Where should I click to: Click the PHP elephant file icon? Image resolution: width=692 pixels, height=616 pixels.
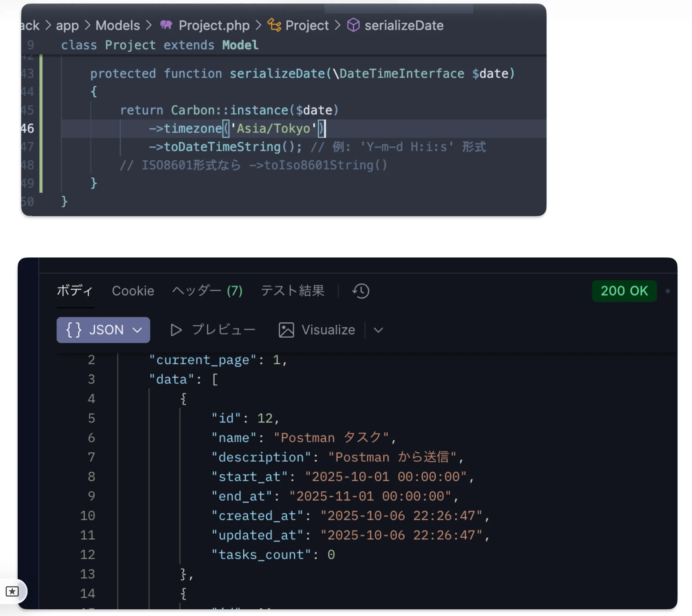pos(166,25)
